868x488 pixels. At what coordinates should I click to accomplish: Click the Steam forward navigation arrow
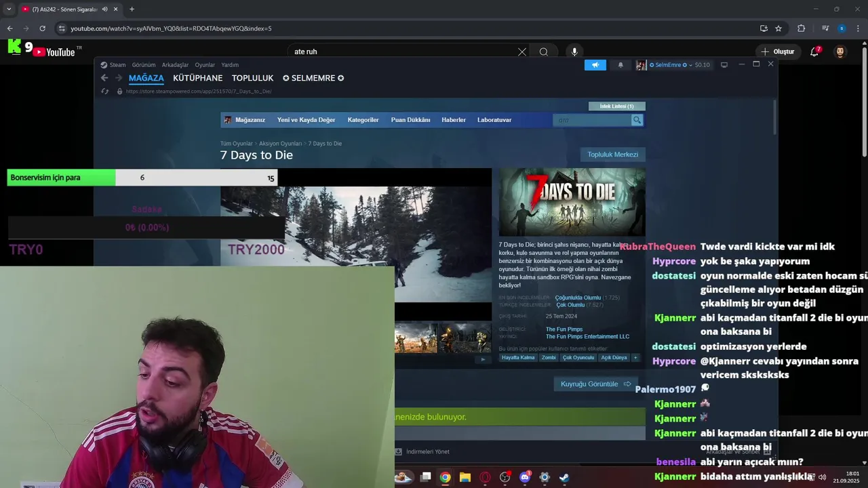[118, 78]
